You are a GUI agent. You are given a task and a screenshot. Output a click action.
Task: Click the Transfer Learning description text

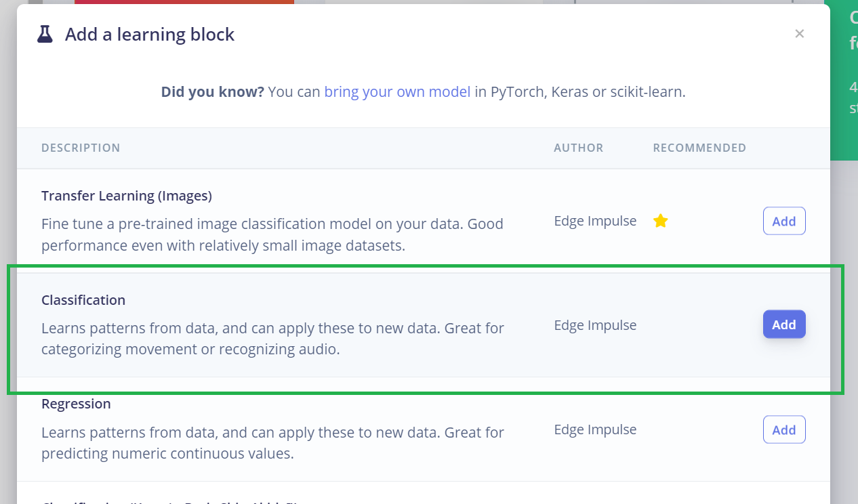(272, 234)
